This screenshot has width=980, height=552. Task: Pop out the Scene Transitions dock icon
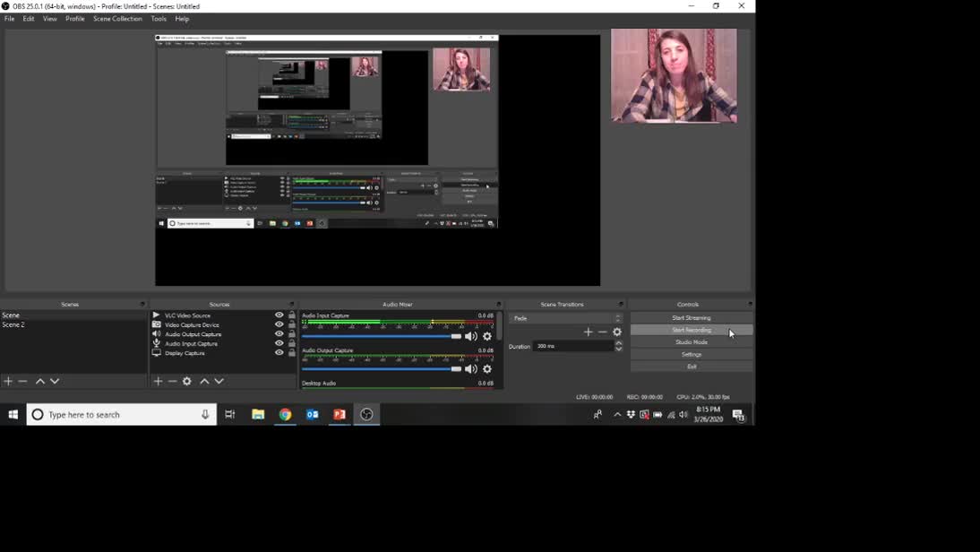point(622,305)
